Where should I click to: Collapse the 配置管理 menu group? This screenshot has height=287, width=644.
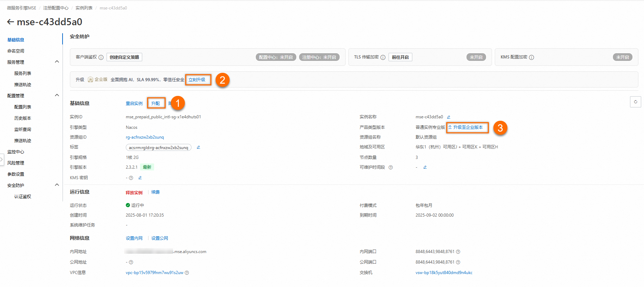57,96
